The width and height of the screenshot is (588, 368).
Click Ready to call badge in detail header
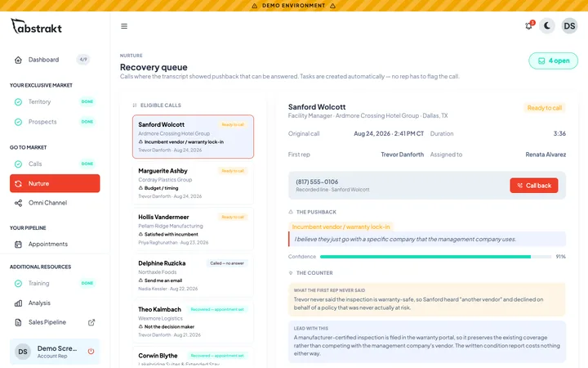pos(545,108)
